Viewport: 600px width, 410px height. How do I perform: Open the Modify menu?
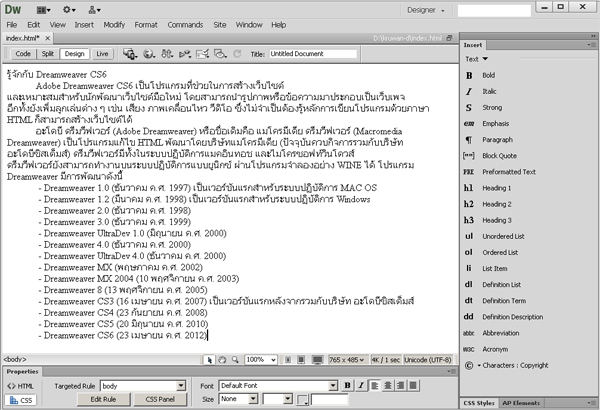pyautogui.click(x=114, y=25)
